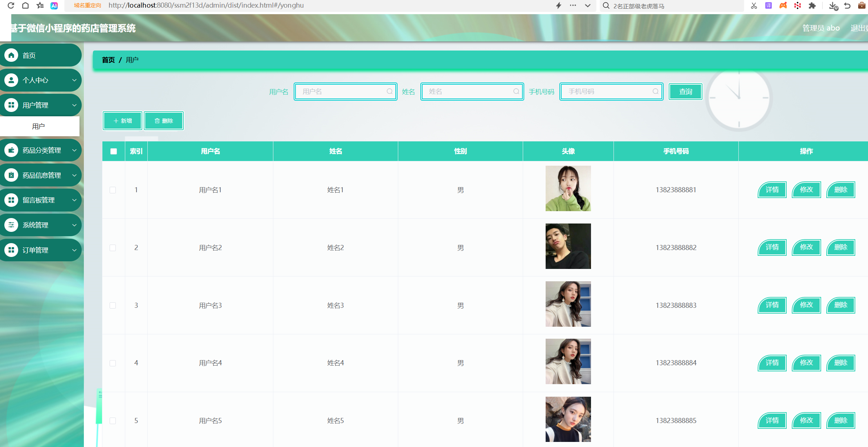This screenshot has height=447, width=868.
Task: Check the row checkbox for 用户名4
Action: (x=113, y=363)
